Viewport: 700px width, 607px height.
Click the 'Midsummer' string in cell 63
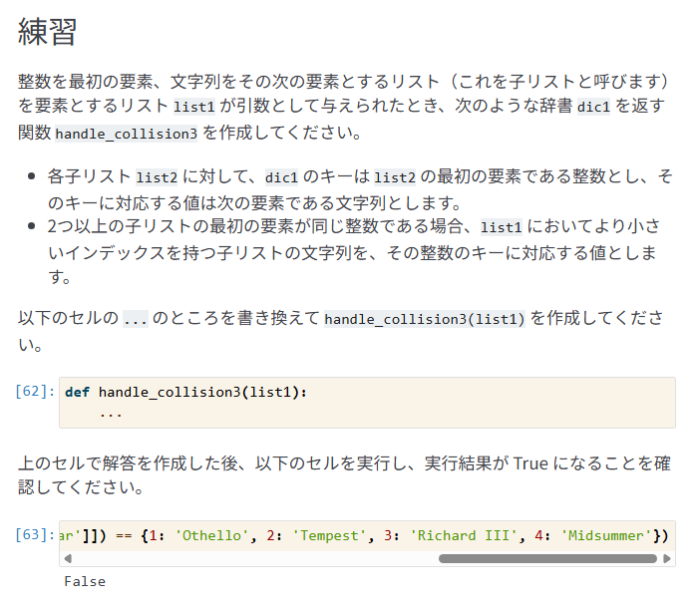pos(605,535)
